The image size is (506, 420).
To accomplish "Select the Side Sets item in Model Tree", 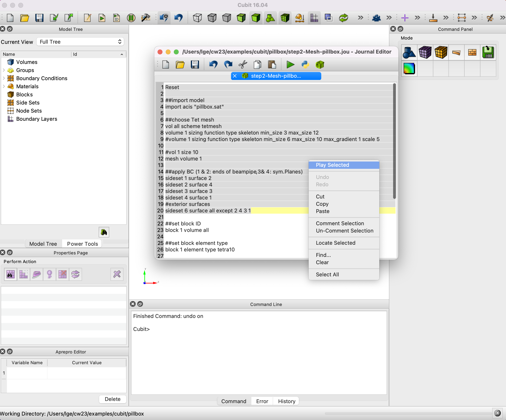I will (28, 103).
